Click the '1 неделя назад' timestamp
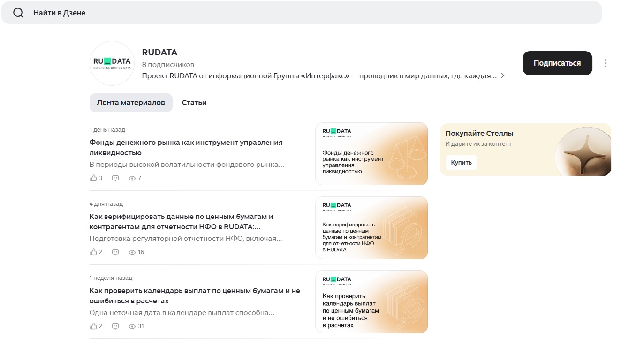Screen dimensions: 644x345 click(111, 278)
